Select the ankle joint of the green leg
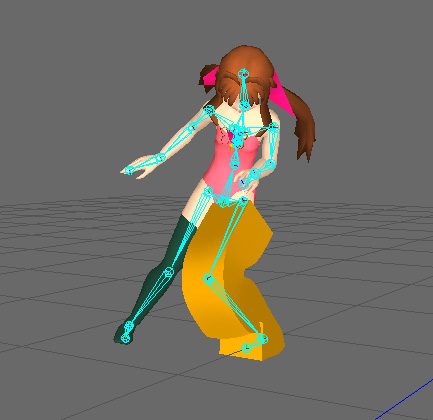Screen dimensions: 433x420 pos(129,325)
